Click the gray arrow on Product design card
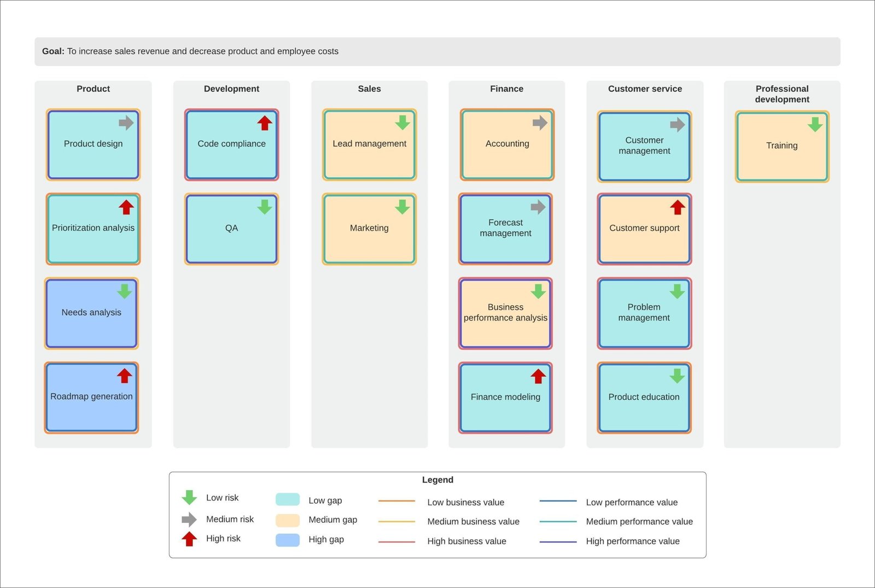This screenshot has width=875, height=588. tap(126, 123)
